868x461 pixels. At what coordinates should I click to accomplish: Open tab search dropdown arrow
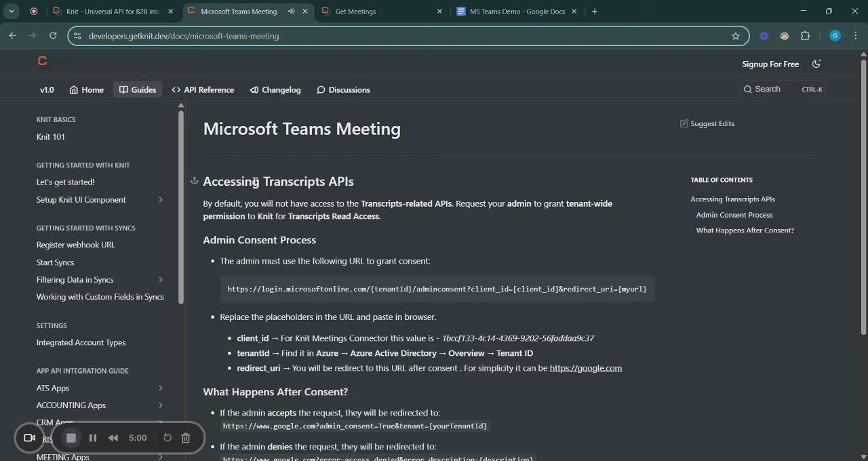(x=12, y=12)
